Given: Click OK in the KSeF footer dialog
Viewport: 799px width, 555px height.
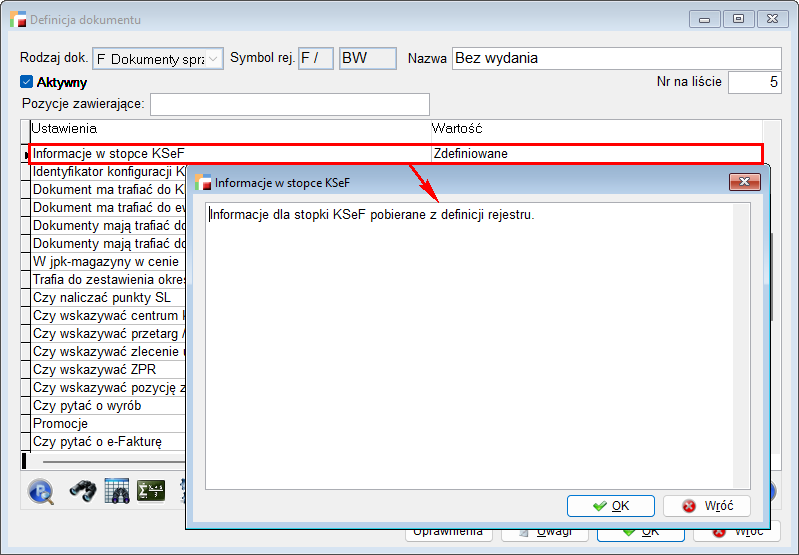Looking at the screenshot, I should pyautogui.click(x=610, y=506).
